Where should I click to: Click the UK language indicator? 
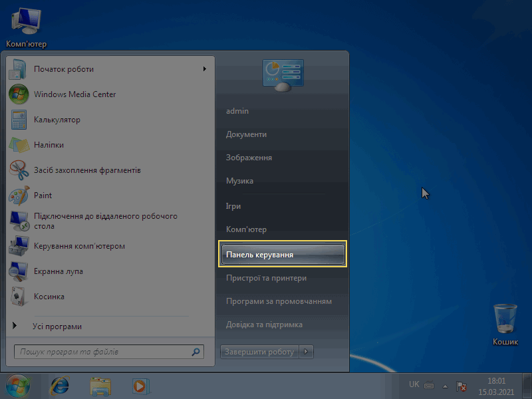point(414,384)
